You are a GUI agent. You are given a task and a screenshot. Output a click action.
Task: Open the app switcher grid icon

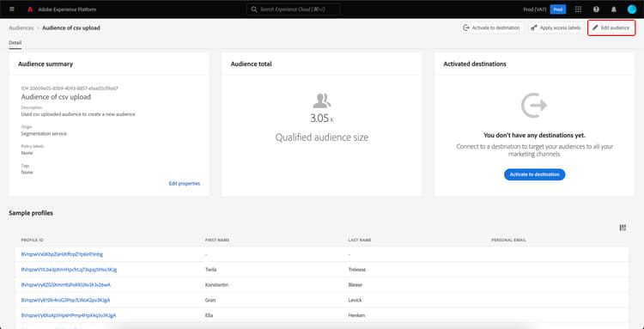(x=578, y=9)
